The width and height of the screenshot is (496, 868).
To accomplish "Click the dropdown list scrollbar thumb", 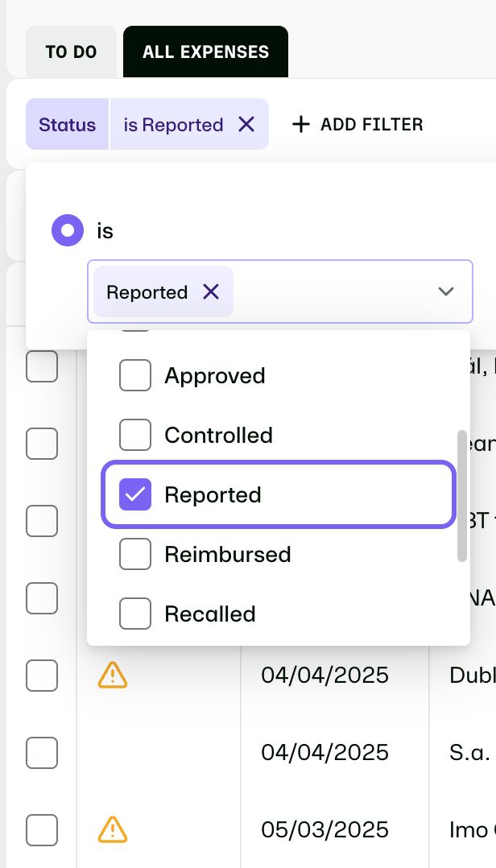I will click(x=461, y=496).
